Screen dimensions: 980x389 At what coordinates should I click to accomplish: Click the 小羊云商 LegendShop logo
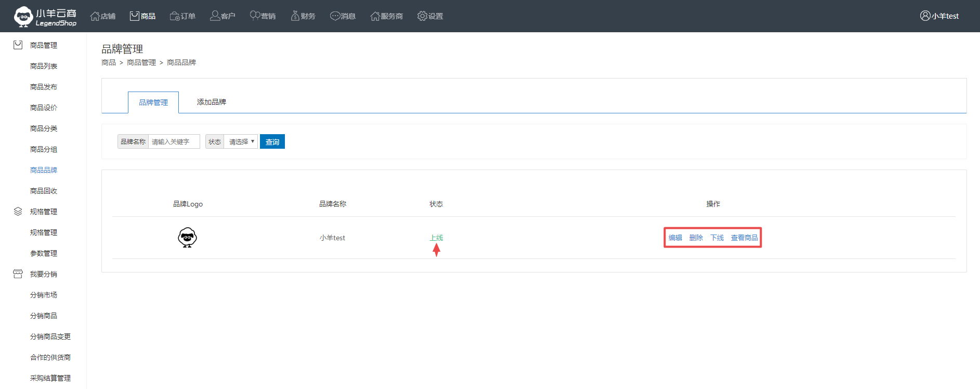45,17
